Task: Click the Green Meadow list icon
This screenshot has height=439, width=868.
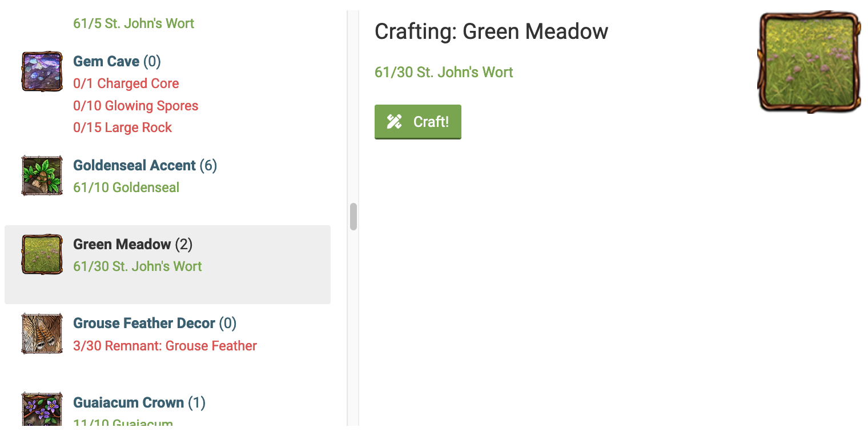Action: (x=42, y=254)
